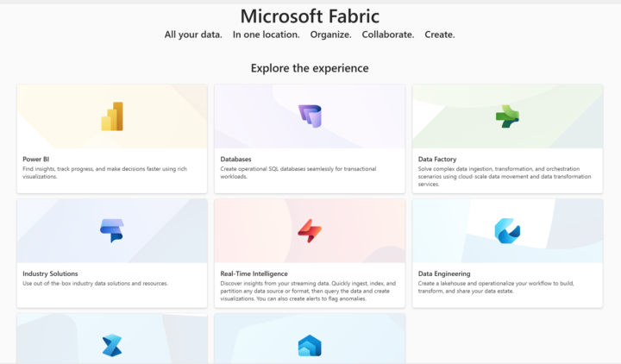Screen dimensions: 621x364
Task: Click Real-Time Intelligence streaming data description
Action: (x=308, y=292)
